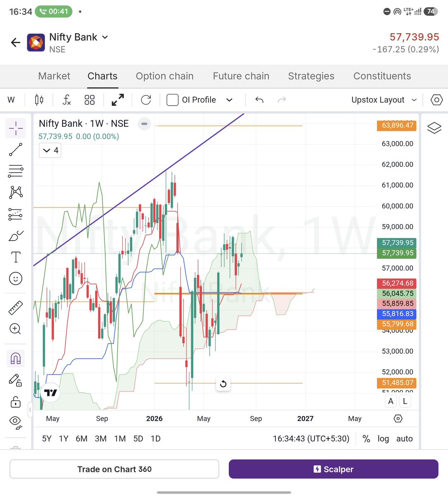The height and width of the screenshot is (497, 448).
Task: Click the red 56,274.68 price label
Action: tap(397, 283)
